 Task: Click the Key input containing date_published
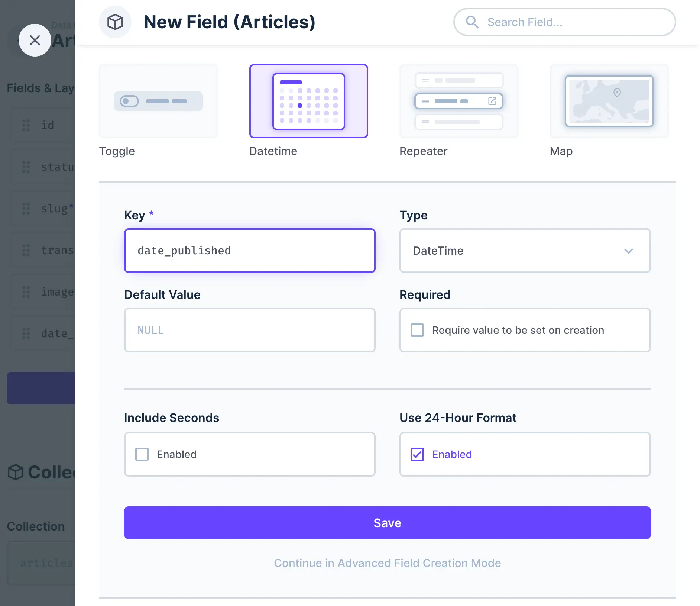pyautogui.click(x=249, y=251)
